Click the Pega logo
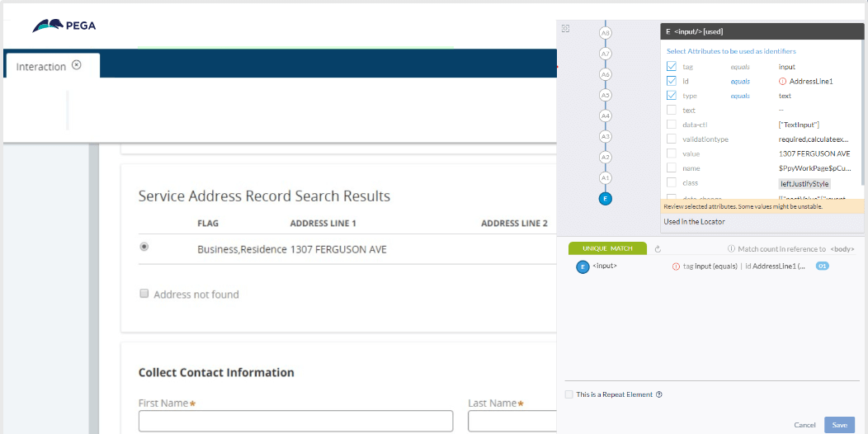The height and width of the screenshot is (434, 868). 64,26
